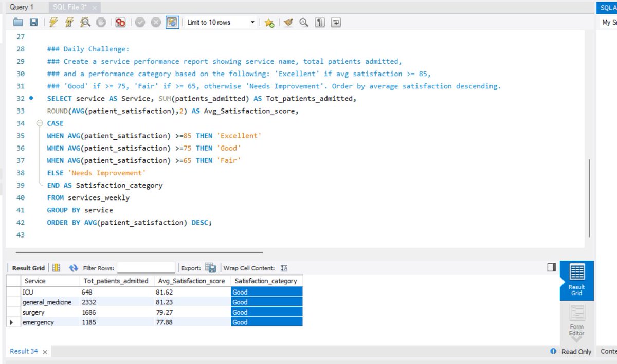The image size is (617, 364).
Task: Sort by the Service column header
Action: tap(50, 281)
